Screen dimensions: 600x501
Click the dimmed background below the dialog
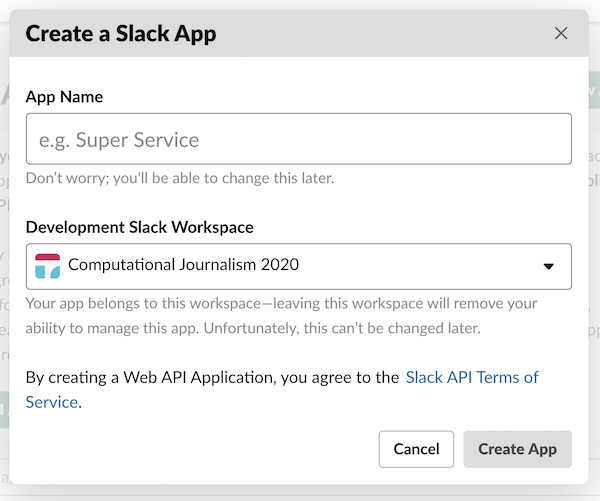[x=300, y=492]
